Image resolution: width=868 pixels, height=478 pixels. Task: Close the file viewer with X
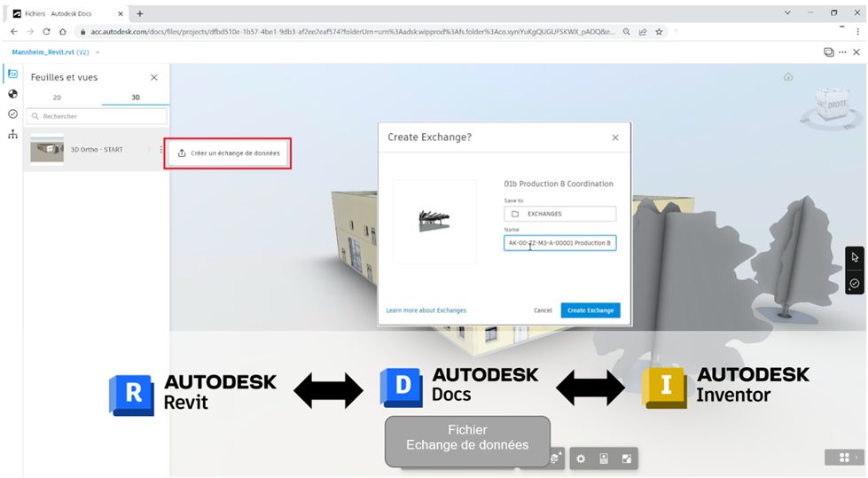point(856,52)
